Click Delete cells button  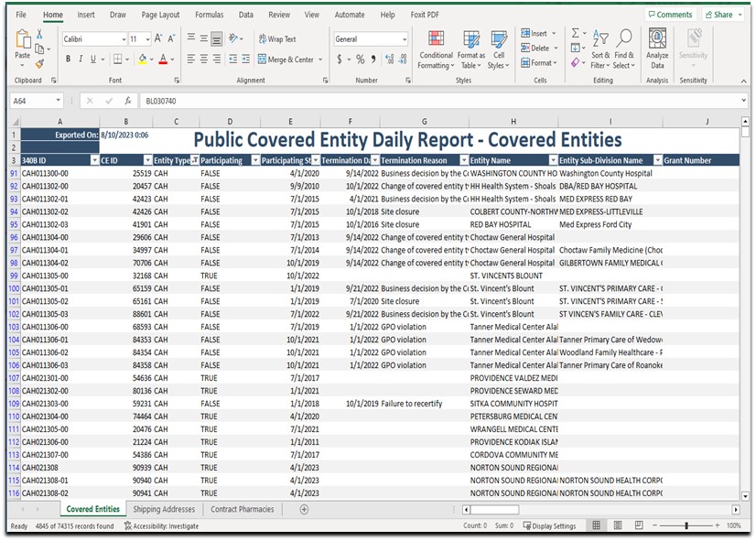539,48
